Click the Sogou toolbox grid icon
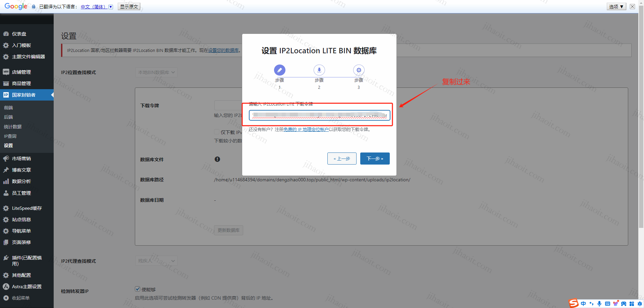Image resolution: width=644 pixels, height=308 pixels. coord(632,304)
